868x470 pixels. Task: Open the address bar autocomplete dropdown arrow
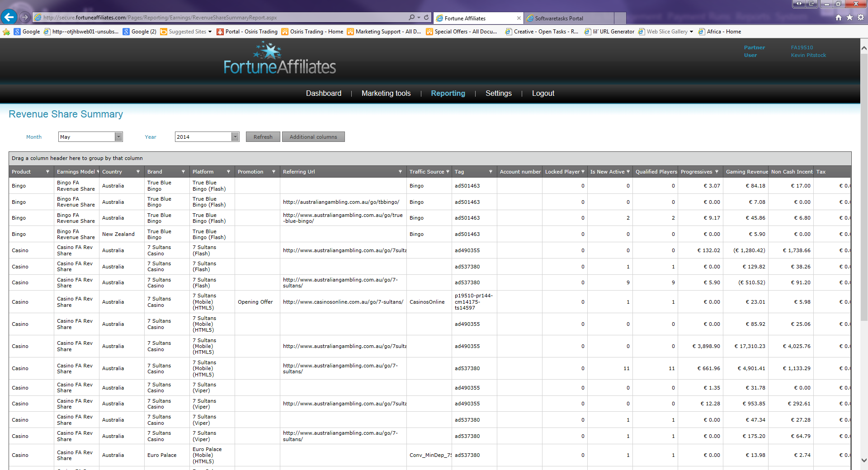[419, 18]
